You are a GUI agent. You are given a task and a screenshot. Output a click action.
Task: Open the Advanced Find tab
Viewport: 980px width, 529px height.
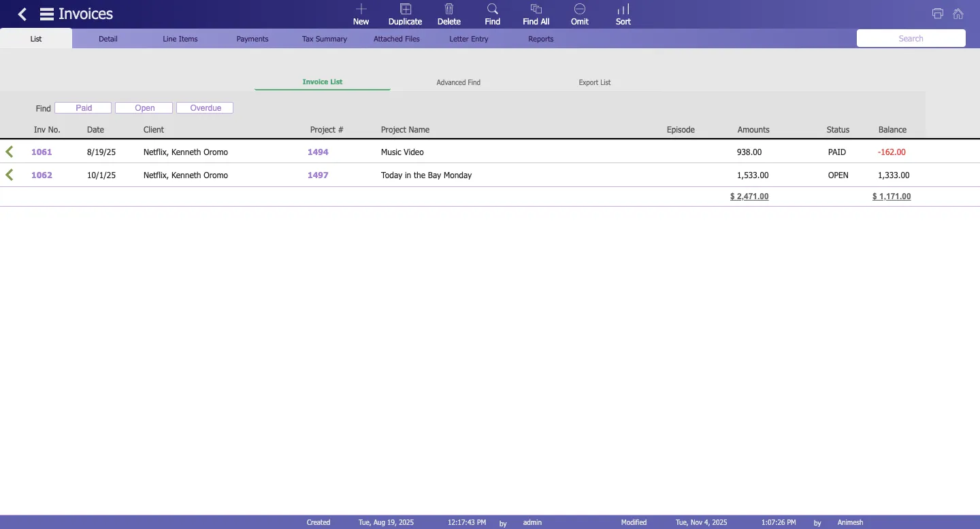pos(458,82)
